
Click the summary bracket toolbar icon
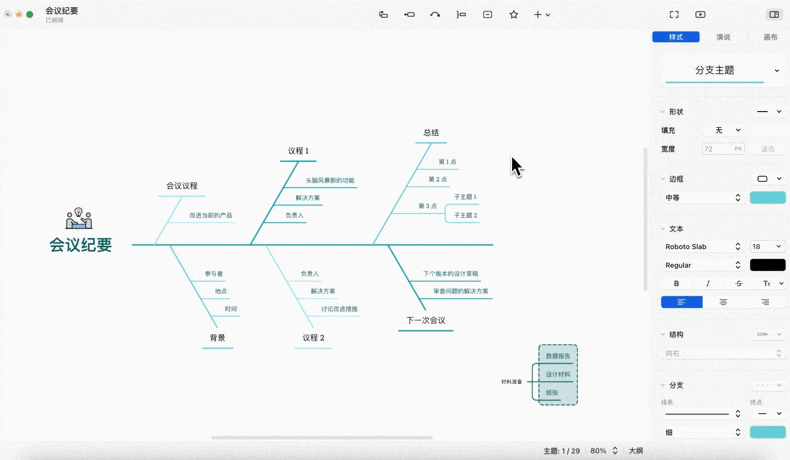coord(461,15)
